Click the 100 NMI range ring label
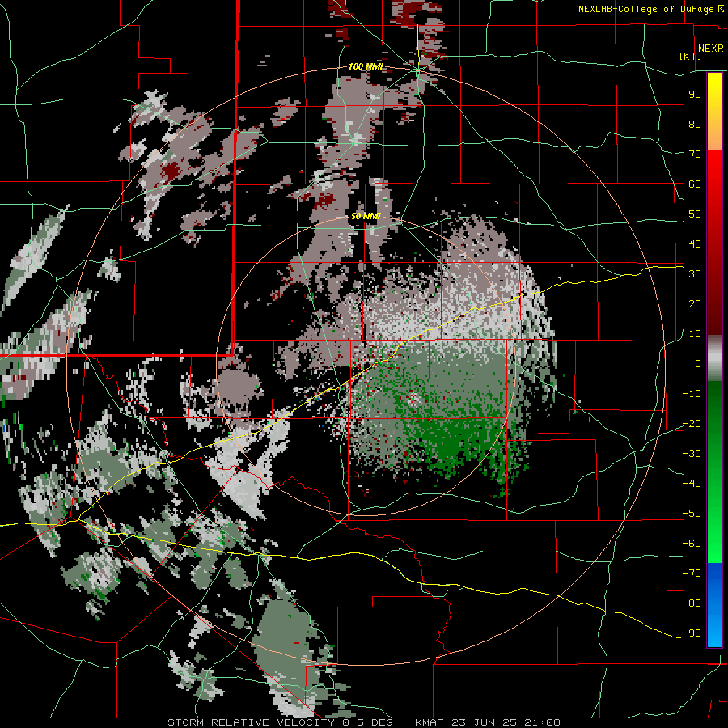 (366, 66)
